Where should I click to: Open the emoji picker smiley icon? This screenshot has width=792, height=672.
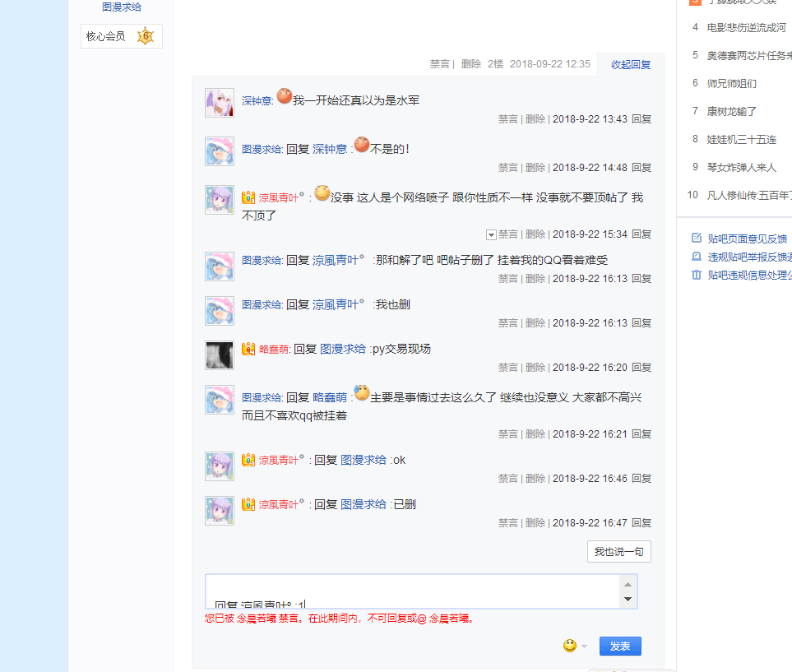[x=570, y=646]
